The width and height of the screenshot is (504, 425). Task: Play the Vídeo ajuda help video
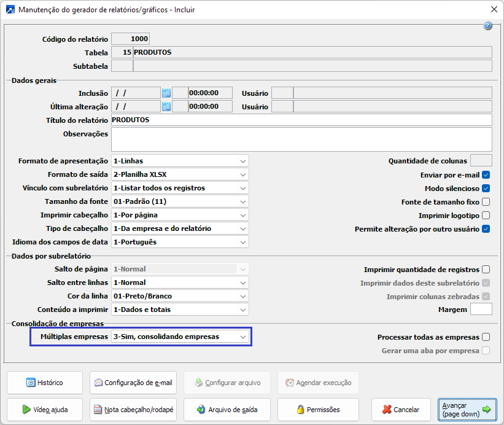[x=44, y=410]
